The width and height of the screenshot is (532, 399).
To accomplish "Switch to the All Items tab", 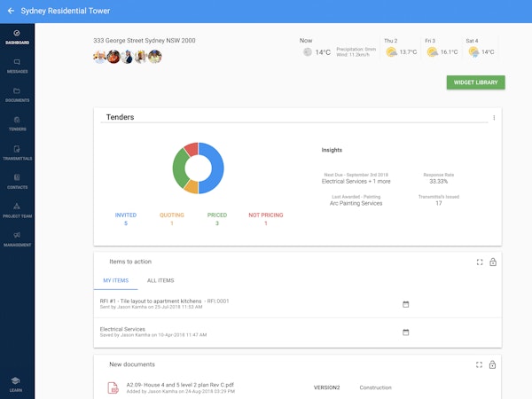I will pos(160,280).
